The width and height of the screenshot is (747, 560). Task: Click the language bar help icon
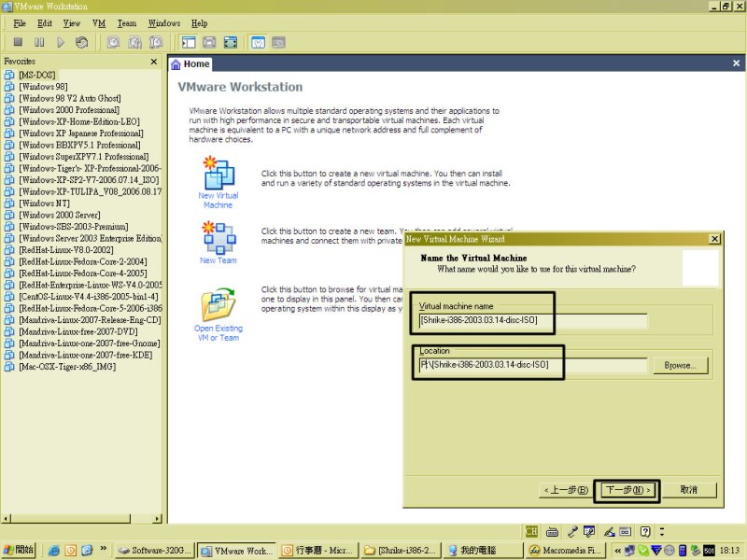[x=645, y=531]
